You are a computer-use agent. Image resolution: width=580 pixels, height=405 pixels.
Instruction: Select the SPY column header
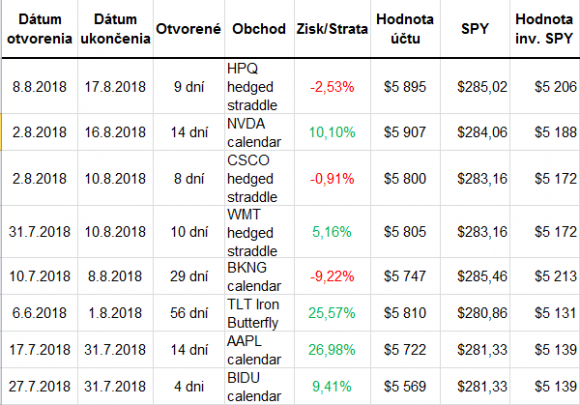click(x=475, y=29)
